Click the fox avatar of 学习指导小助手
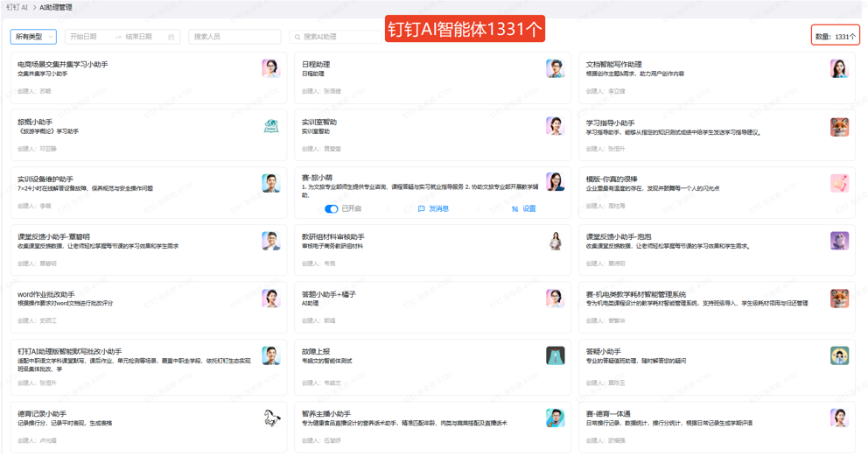This screenshot has height=457, width=868. [839, 127]
